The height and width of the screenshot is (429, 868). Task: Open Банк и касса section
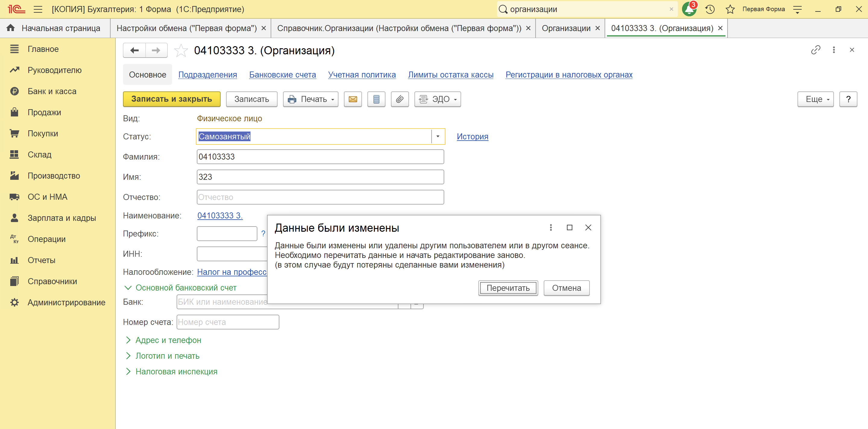pyautogui.click(x=52, y=91)
